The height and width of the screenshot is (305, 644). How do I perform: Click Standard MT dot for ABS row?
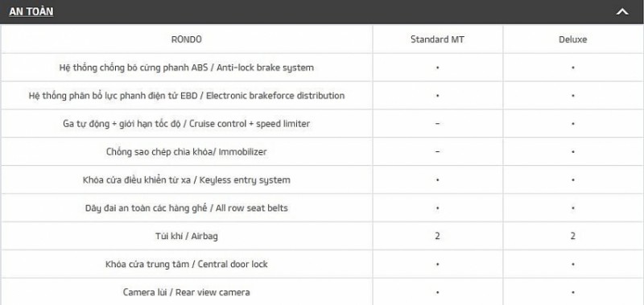(437, 68)
